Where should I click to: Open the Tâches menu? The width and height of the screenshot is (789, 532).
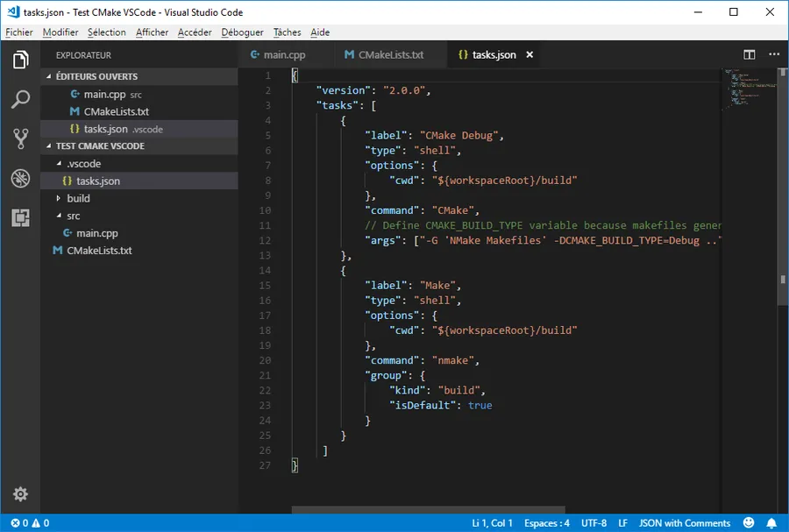click(x=287, y=32)
